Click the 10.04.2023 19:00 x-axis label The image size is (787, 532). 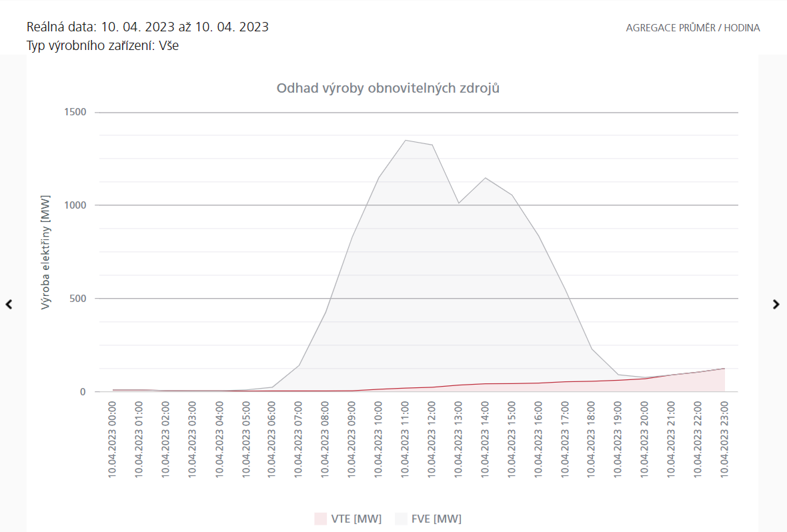pos(618,439)
